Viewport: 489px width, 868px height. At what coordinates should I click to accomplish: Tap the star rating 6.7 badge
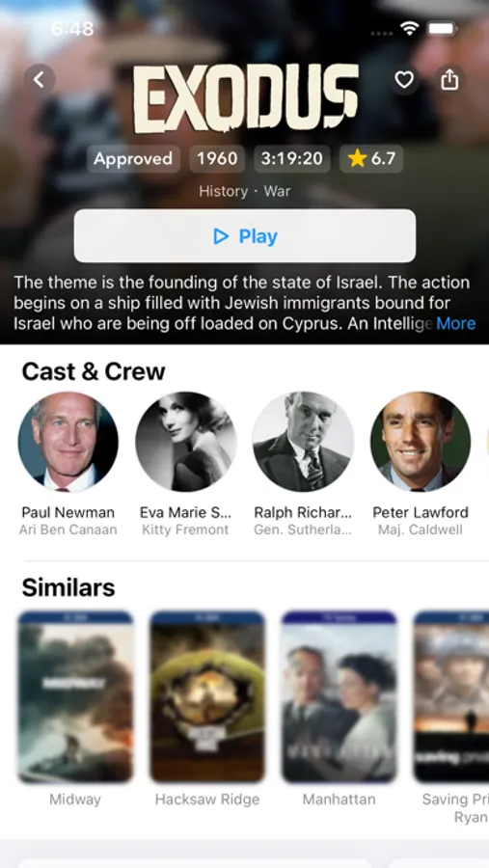(x=371, y=159)
